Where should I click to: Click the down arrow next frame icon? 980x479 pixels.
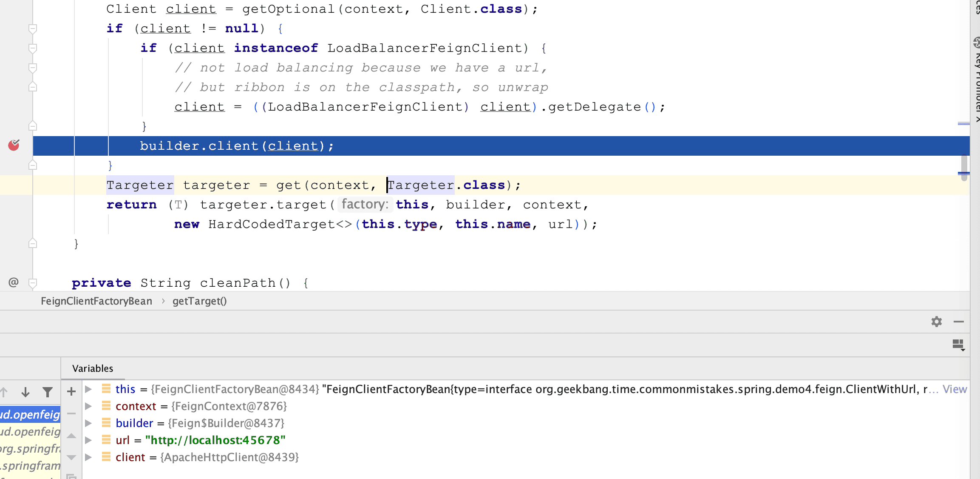coord(25,392)
